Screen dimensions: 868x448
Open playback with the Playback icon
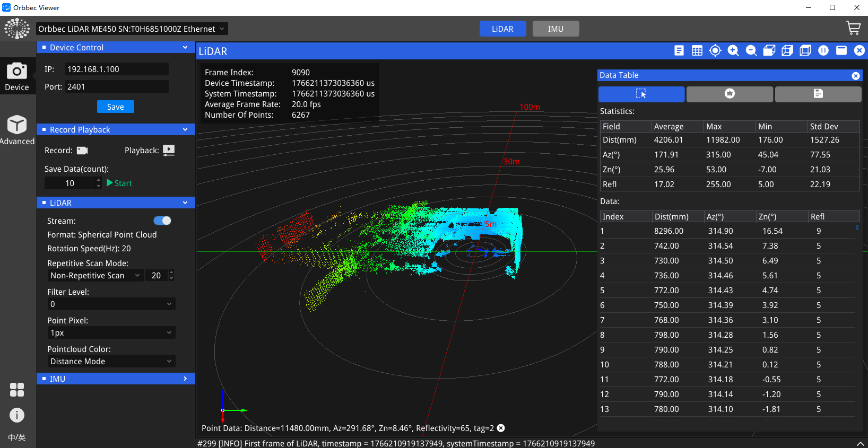[169, 150]
